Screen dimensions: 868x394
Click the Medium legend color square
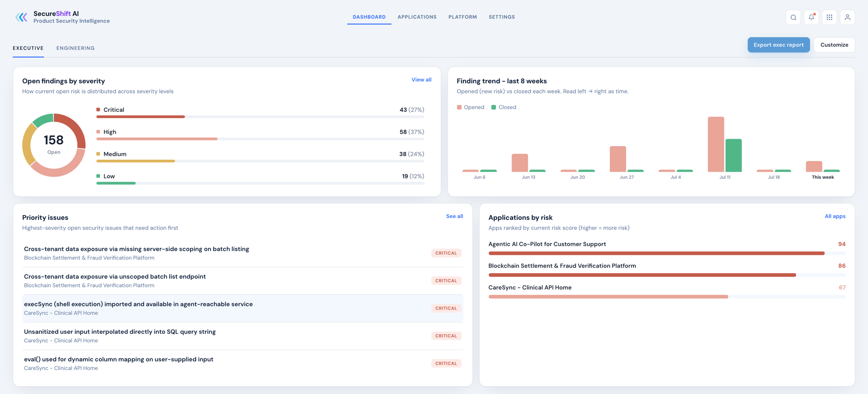click(x=98, y=154)
